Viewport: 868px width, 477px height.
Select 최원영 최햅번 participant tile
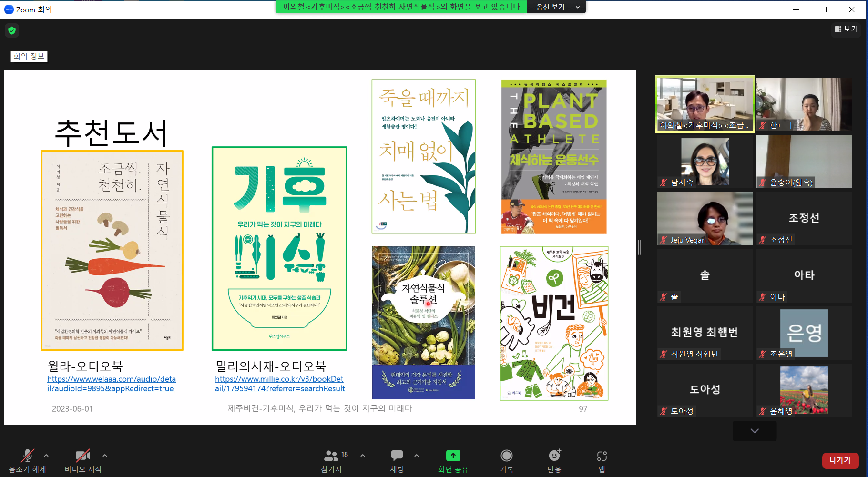click(705, 333)
